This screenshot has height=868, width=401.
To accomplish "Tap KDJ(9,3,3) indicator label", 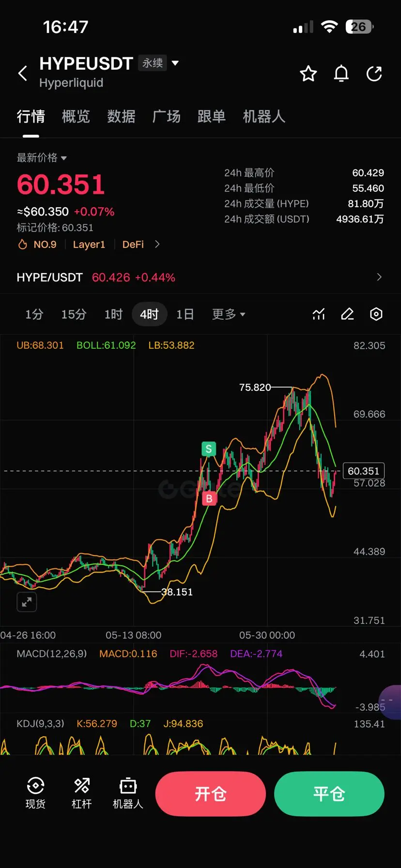I will pyautogui.click(x=40, y=724).
